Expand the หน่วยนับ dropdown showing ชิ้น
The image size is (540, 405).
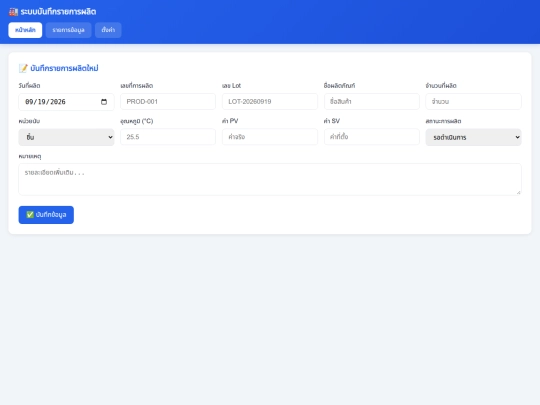point(66,137)
